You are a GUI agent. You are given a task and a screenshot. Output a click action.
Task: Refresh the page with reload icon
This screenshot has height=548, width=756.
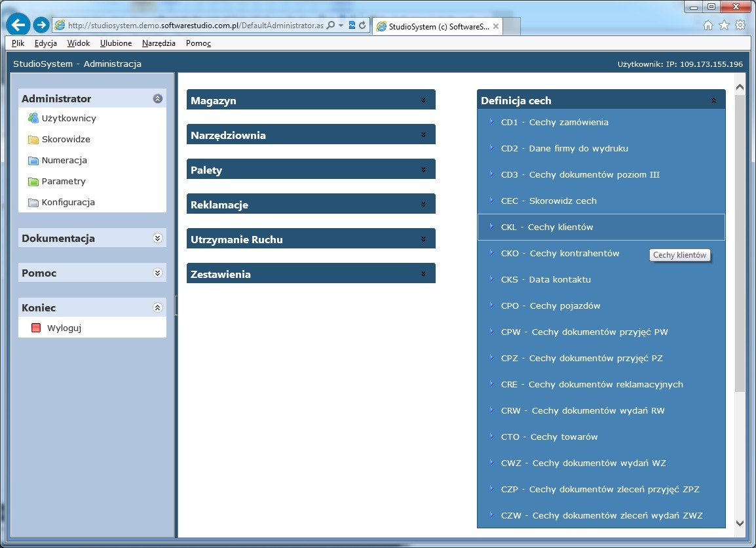[362, 25]
